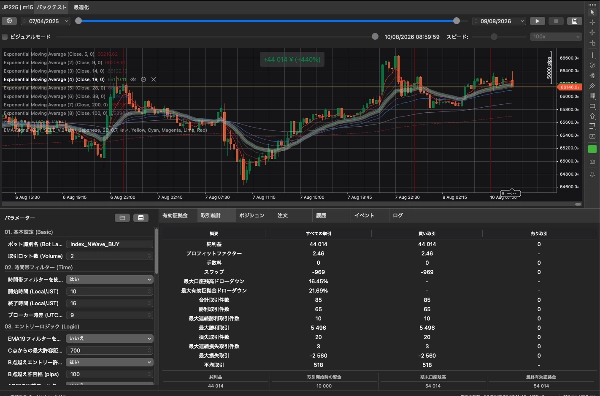Click the chart horizontal scrollbar thumb

coord(578,205)
